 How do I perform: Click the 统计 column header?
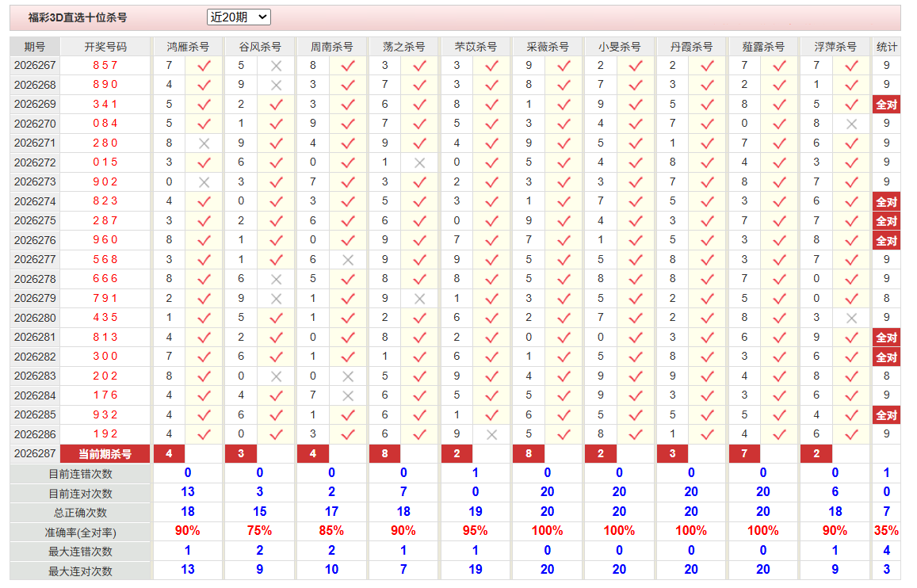[887, 47]
